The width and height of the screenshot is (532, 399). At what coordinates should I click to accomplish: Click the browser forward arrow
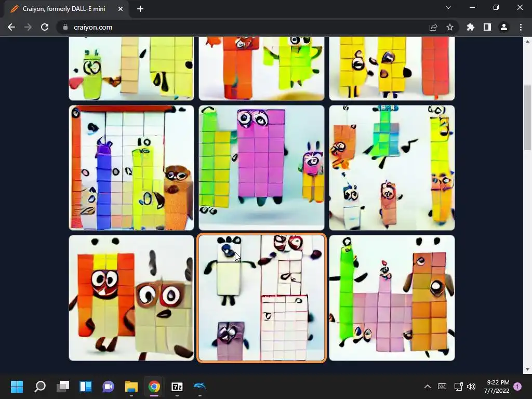28,27
